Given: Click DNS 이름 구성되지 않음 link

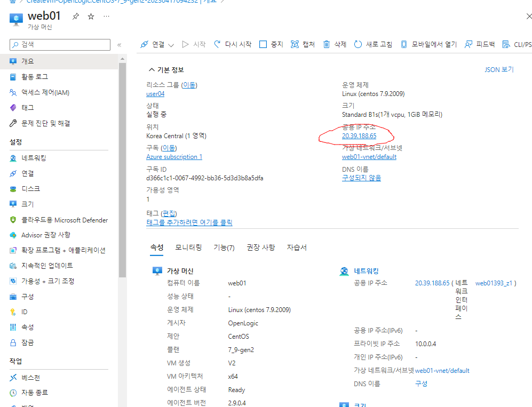Looking at the screenshot, I should pyautogui.click(x=361, y=178).
